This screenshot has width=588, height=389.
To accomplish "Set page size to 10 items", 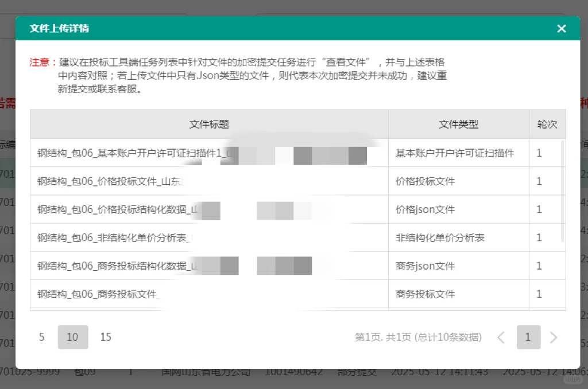I will (72, 337).
